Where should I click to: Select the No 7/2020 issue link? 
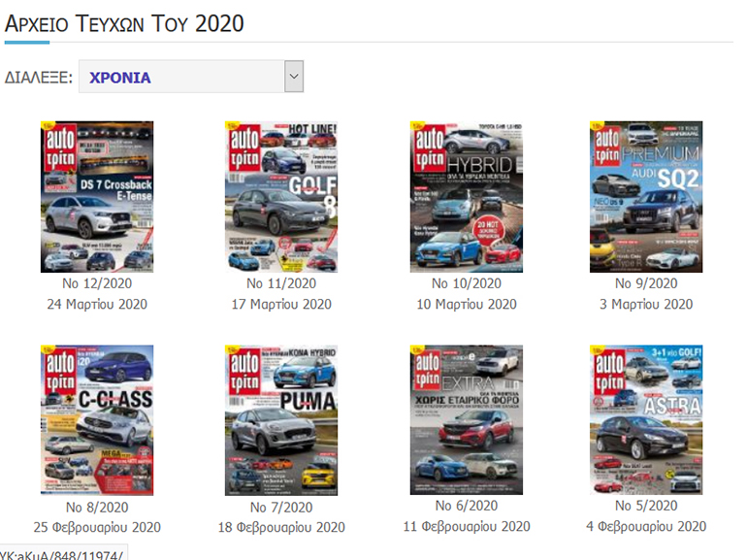point(281,507)
